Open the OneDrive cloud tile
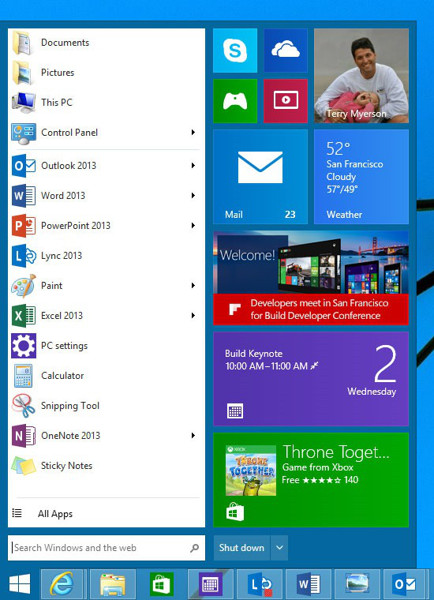 coord(286,51)
